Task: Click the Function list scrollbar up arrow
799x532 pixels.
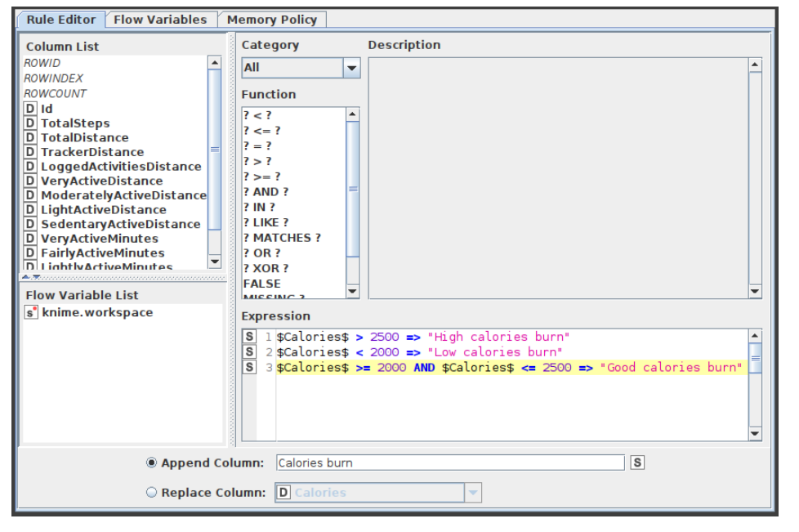Action: coord(353,114)
